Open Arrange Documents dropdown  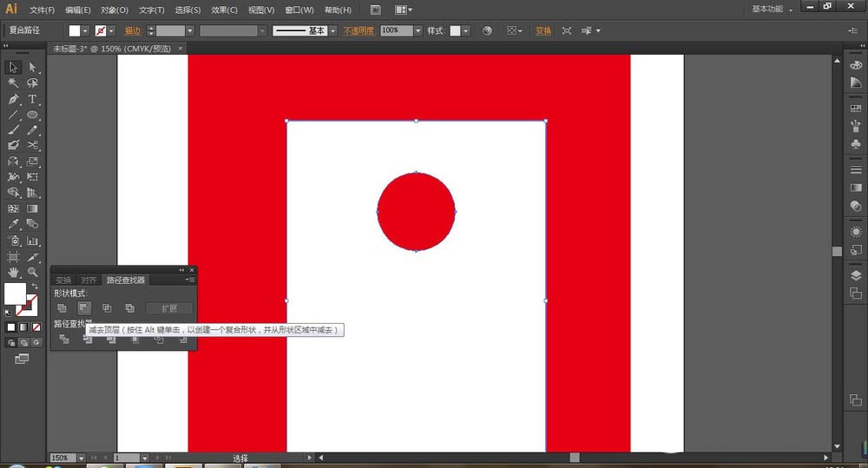tap(404, 10)
